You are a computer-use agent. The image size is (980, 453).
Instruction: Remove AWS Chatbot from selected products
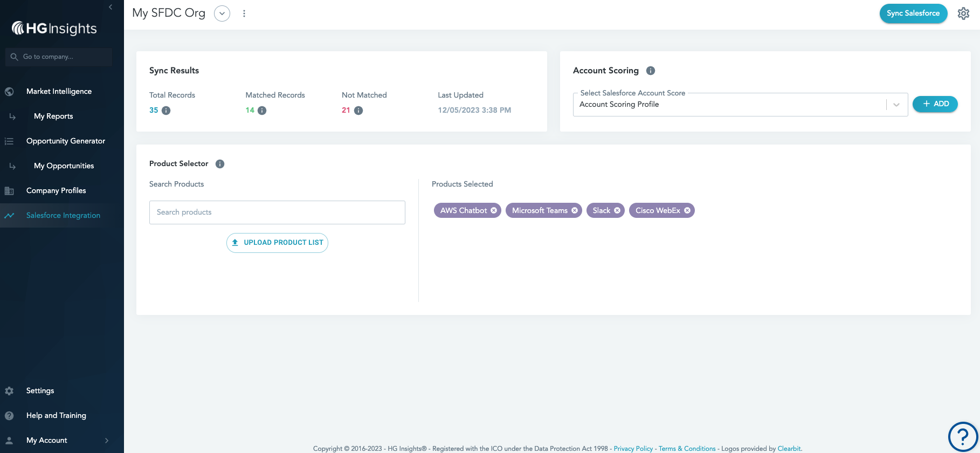(x=494, y=210)
